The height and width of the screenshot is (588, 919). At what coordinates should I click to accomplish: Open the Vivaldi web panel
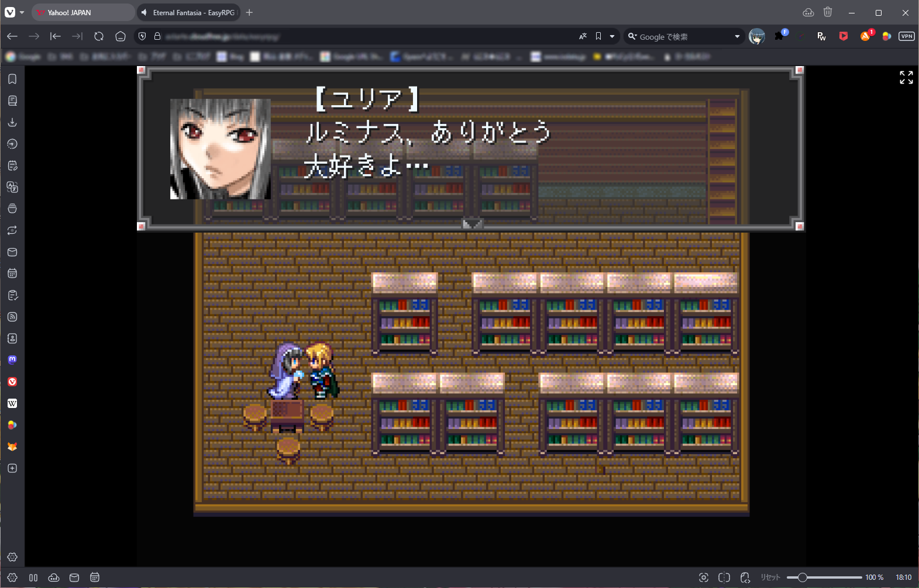click(12, 382)
